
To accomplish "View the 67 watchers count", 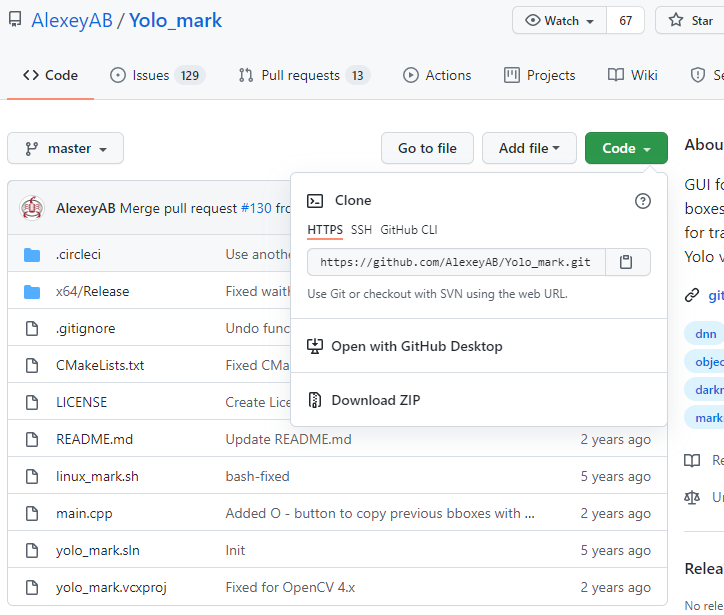I will [626, 20].
